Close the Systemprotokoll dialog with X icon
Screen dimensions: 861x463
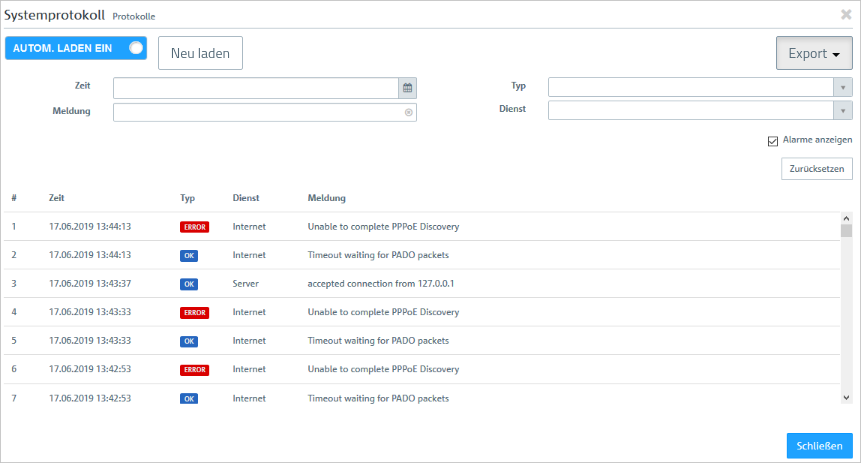(x=846, y=15)
